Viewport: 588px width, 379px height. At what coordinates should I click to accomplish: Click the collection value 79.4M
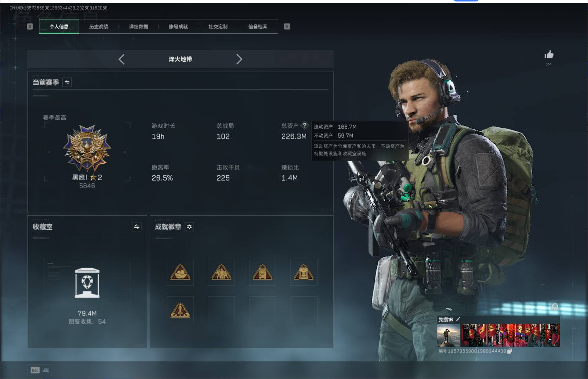pos(87,313)
